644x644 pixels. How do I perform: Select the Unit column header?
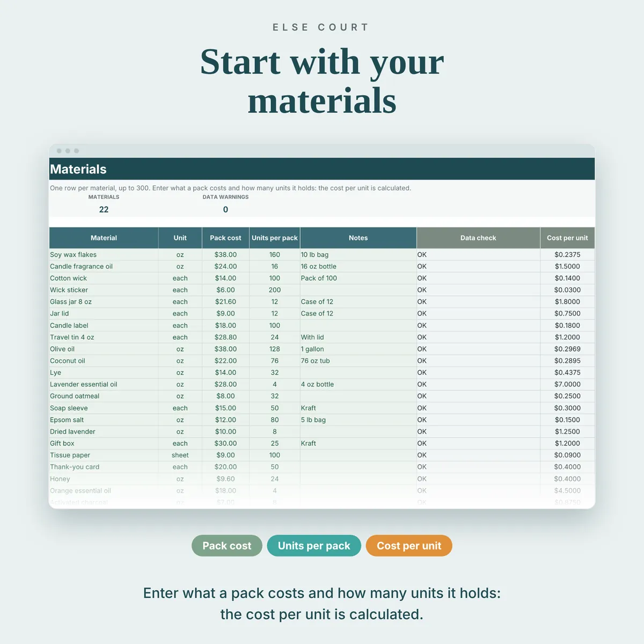point(180,238)
